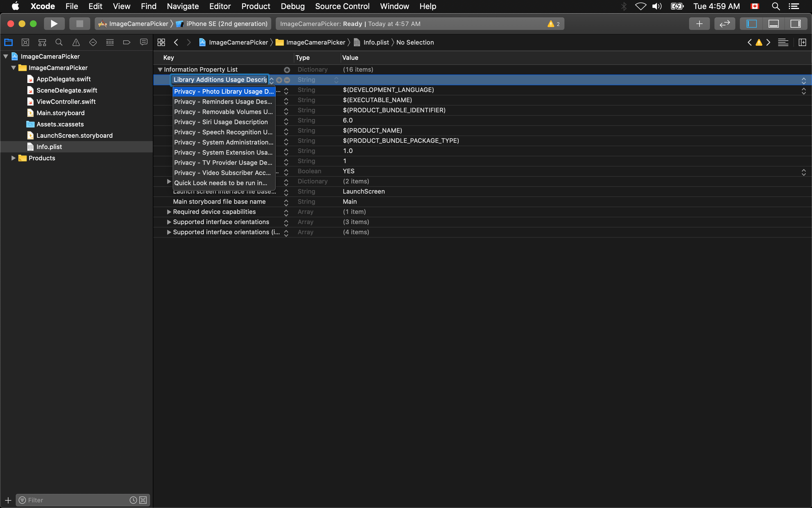Screen dimensions: 812x508
Task: Jump to previous issue arrow
Action: [750, 42]
